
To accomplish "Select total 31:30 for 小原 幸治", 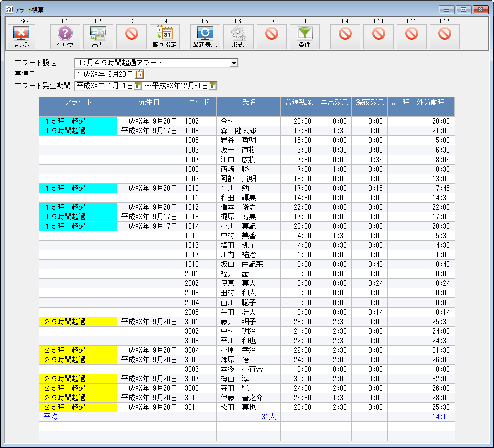I will 421,350.
